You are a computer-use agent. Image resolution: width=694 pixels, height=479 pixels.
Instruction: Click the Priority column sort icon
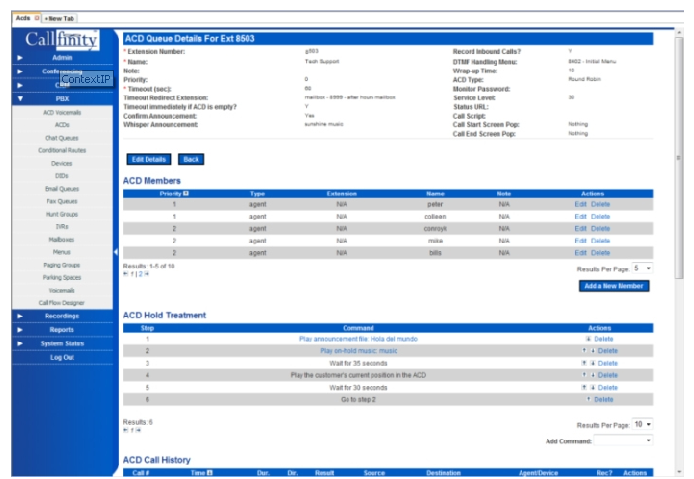(x=186, y=193)
